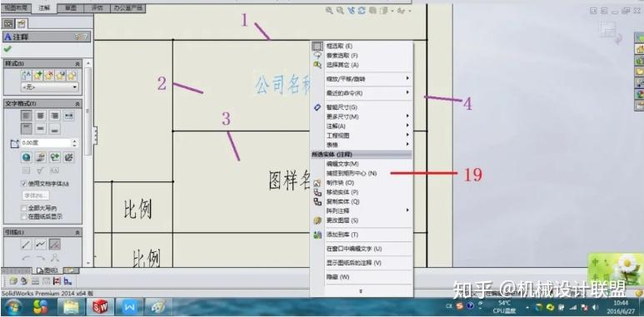Expand context menu with bottom double chevron
This screenshot has height=317, width=644.
361,291
